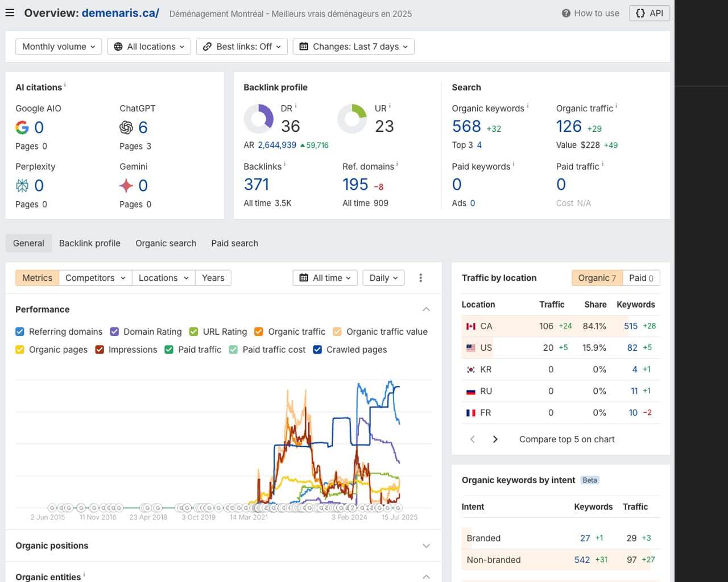Click the How to use help icon
This screenshot has height=582, width=728.
click(x=566, y=13)
